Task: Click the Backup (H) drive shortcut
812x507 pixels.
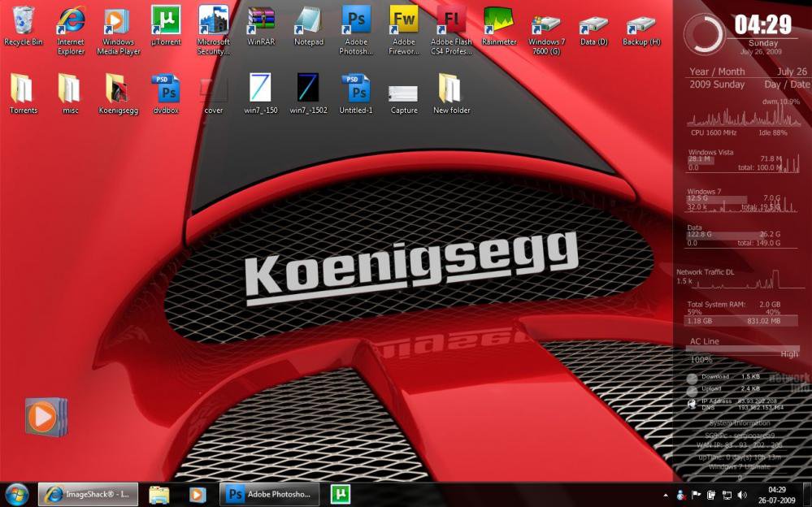Action: [641, 23]
